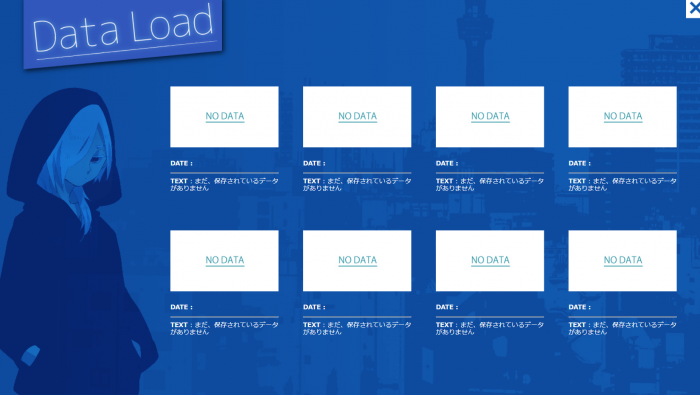Click the TEXT description under third bottom slot

tap(490, 328)
